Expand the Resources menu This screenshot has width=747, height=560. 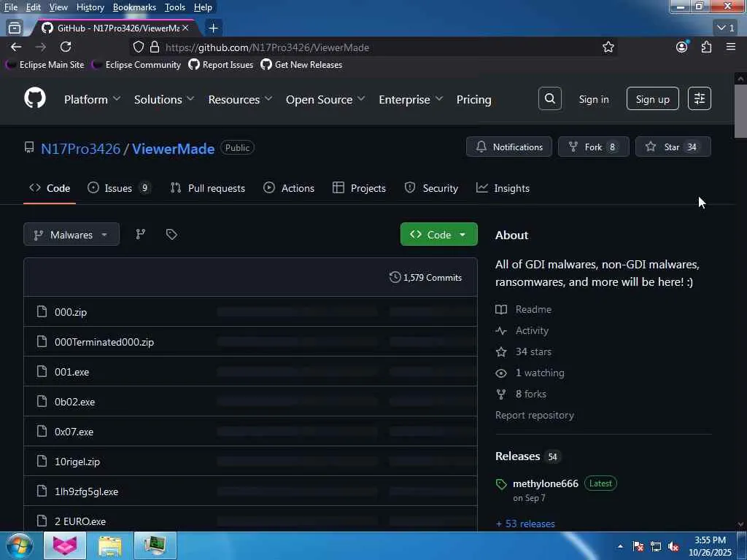click(240, 99)
